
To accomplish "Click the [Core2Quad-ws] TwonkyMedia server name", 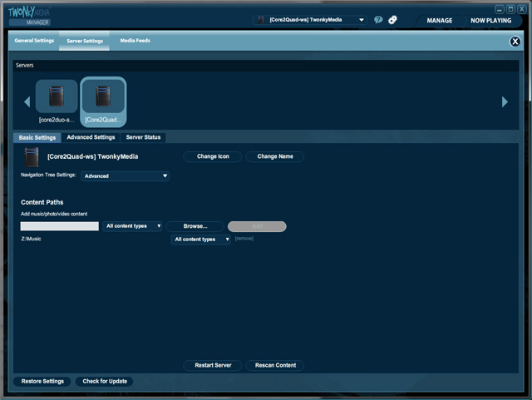I will (x=92, y=156).
